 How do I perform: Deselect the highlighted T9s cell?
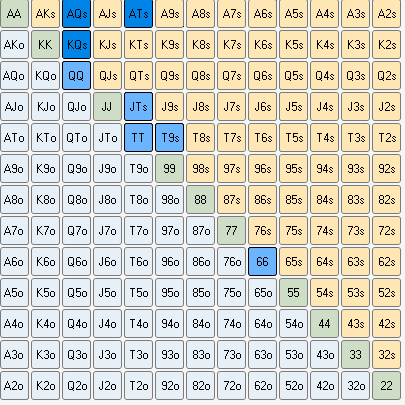click(169, 138)
